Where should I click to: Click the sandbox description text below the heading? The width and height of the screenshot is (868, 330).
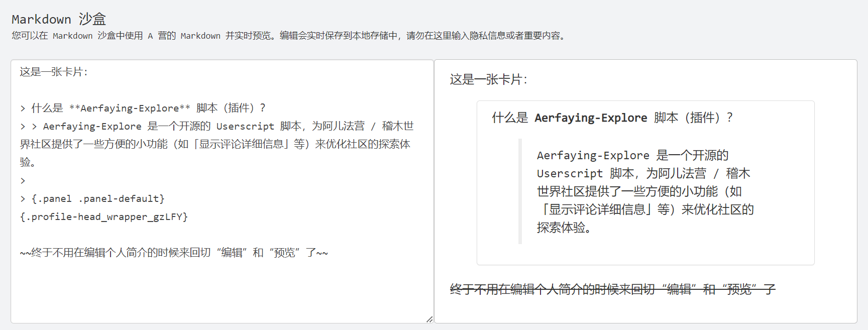click(289, 36)
